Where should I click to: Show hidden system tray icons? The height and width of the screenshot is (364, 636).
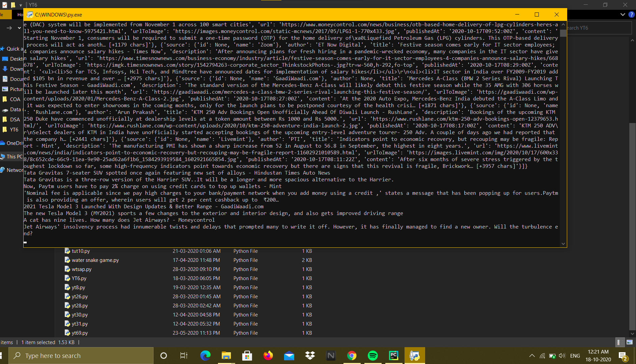pyautogui.click(x=532, y=356)
